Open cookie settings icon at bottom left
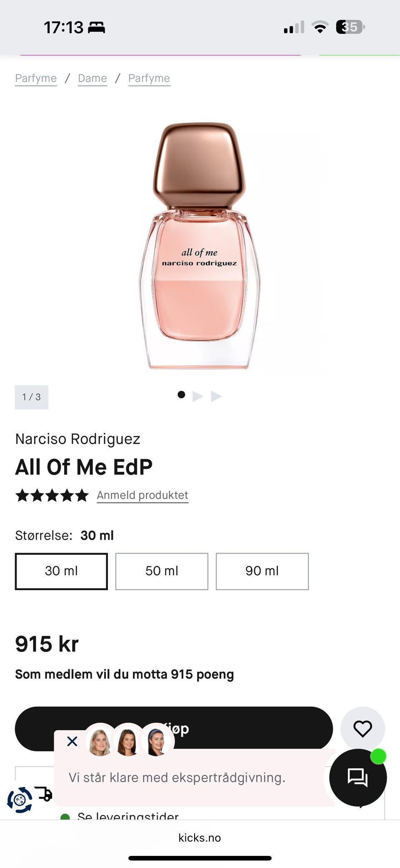The width and height of the screenshot is (400, 868). coord(19,800)
